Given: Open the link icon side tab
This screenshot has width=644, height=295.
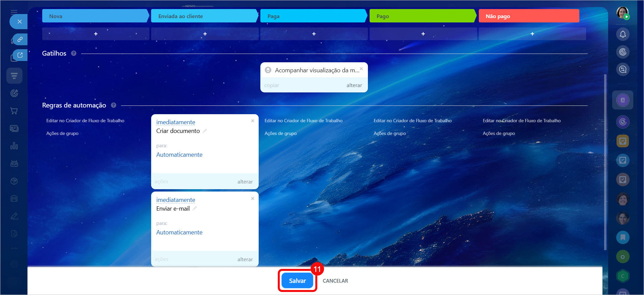Looking at the screenshot, I should coord(20,40).
